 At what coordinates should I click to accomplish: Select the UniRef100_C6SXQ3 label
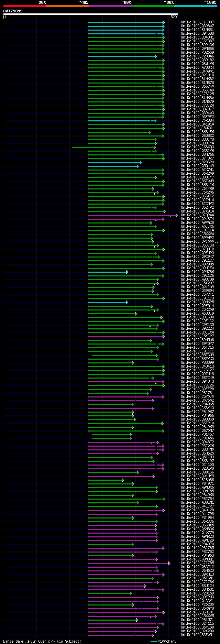[197, 147]
